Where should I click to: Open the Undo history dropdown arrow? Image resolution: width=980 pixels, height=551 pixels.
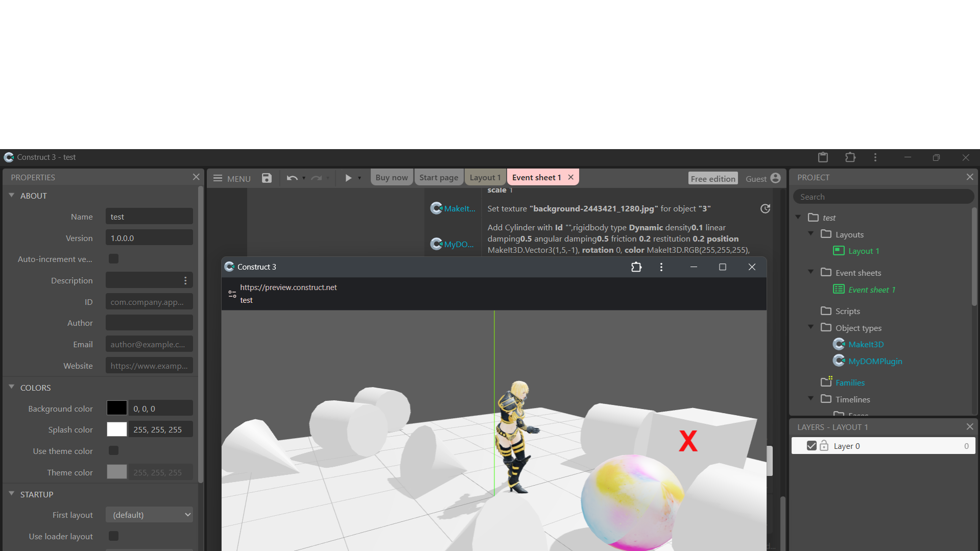click(x=304, y=178)
